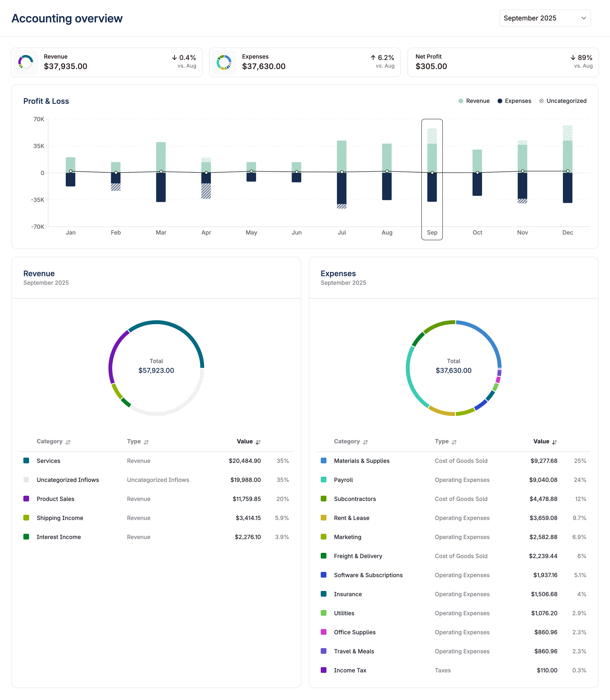Click the Rent & Lease $3,659.08 value
610x700 pixels.
[543, 518]
